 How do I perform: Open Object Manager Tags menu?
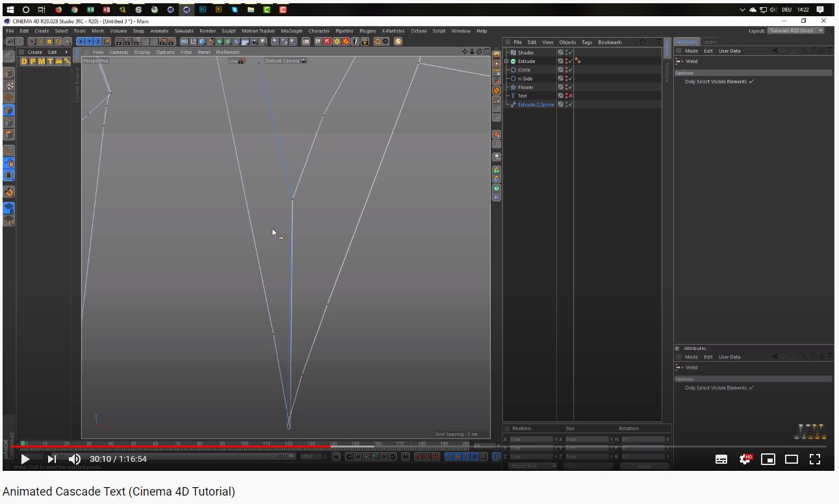click(x=587, y=42)
